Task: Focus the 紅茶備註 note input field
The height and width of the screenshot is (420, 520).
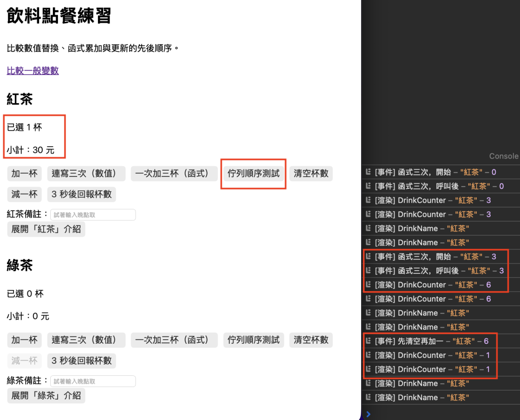Action: click(x=93, y=215)
